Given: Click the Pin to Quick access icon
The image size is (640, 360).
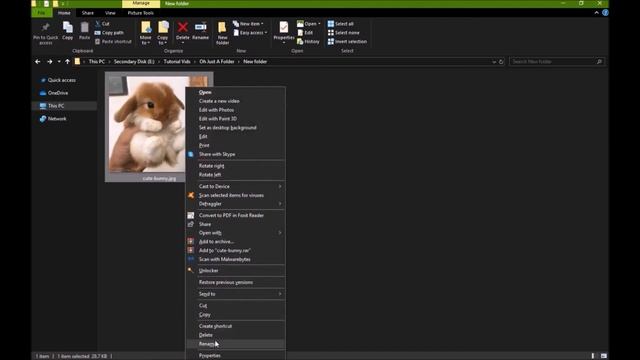Looking at the screenshot, I should point(45,29).
